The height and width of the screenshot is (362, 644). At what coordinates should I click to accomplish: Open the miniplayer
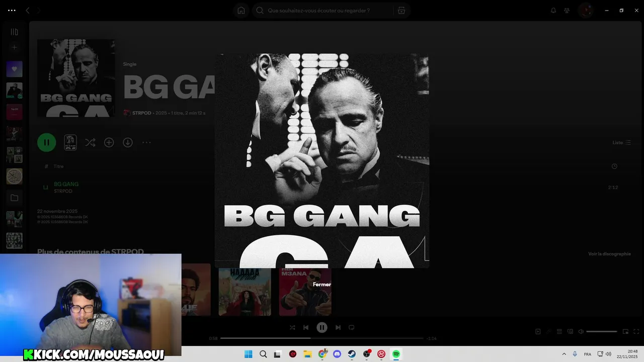point(626,332)
